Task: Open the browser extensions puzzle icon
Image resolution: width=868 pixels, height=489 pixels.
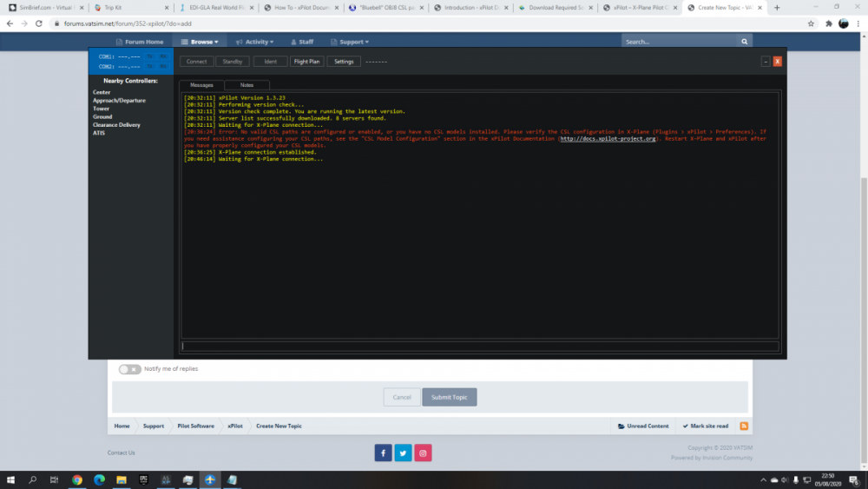Action: pos(828,23)
